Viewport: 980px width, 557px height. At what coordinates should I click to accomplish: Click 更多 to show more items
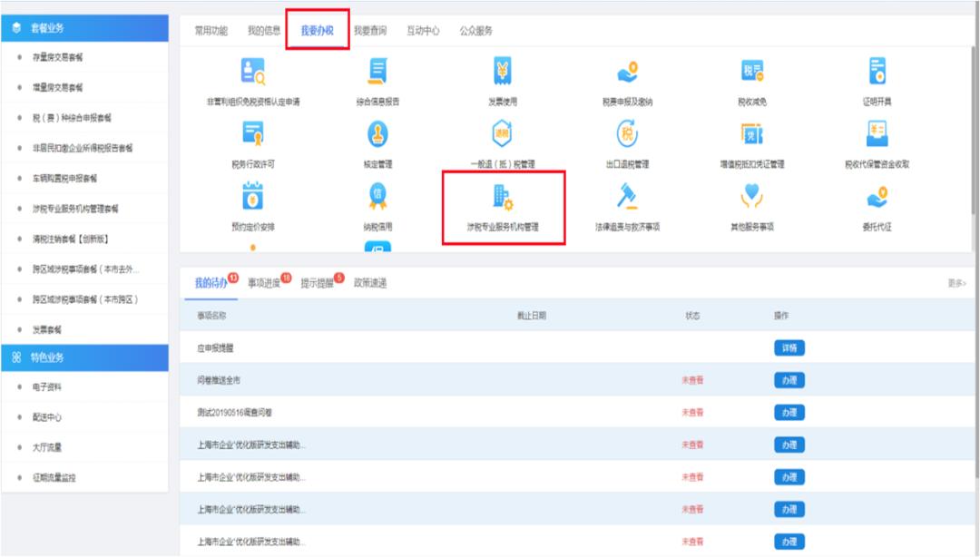pyautogui.click(x=956, y=284)
